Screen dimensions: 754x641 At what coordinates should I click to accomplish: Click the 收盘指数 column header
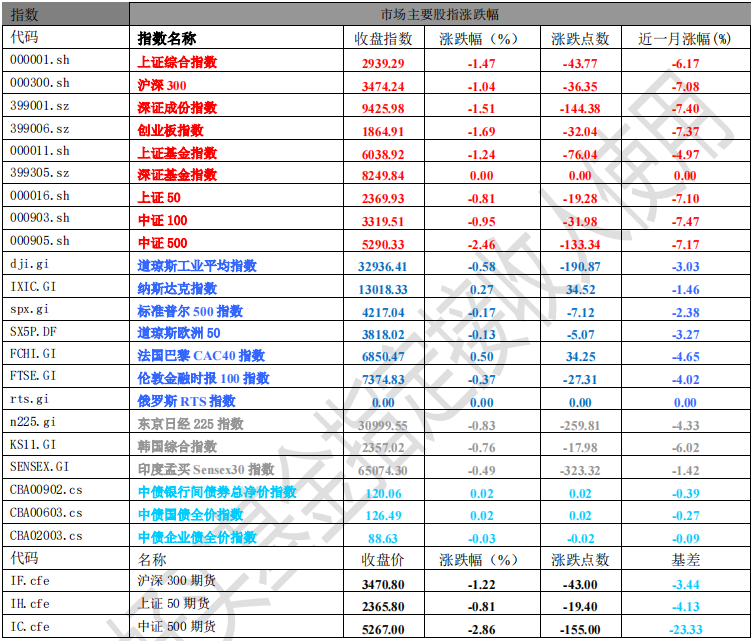(x=383, y=39)
